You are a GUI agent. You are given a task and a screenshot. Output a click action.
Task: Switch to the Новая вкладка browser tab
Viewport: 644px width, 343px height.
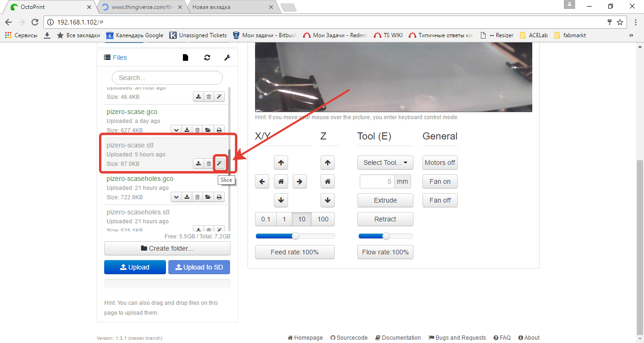click(x=232, y=7)
